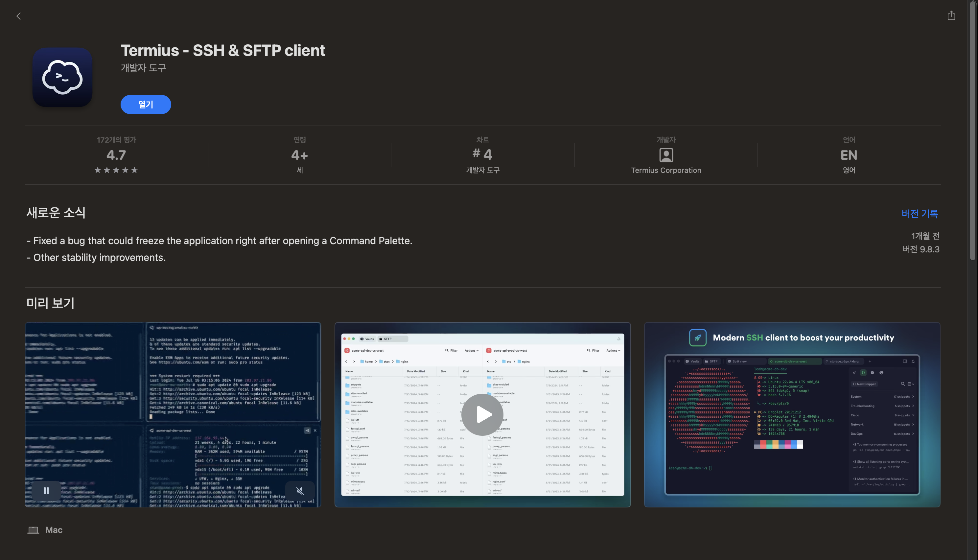The height and width of the screenshot is (560, 978).
Task: Open Termius with the 열기 button
Action: [146, 104]
